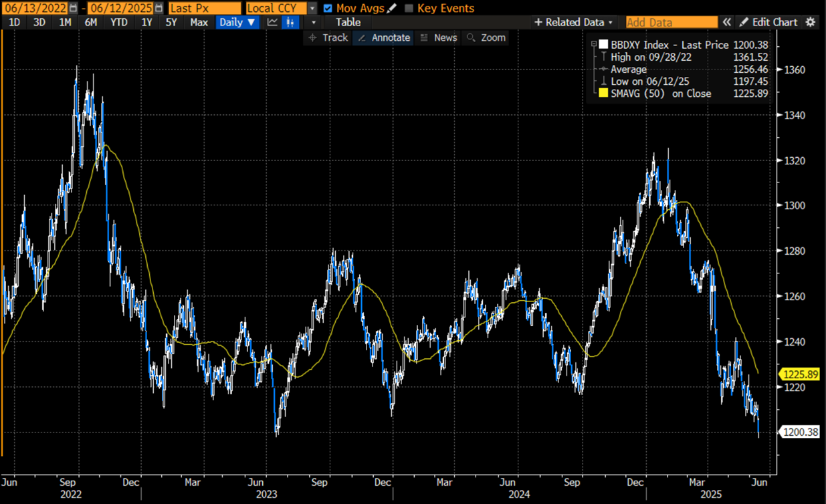Collapse the toolbar with the double-chevron icon
826x504 pixels.
(x=726, y=22)
